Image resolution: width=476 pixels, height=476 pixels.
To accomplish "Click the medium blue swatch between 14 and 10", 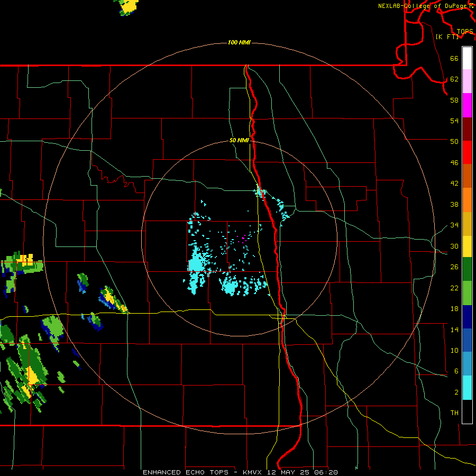I will coord(467,340).
